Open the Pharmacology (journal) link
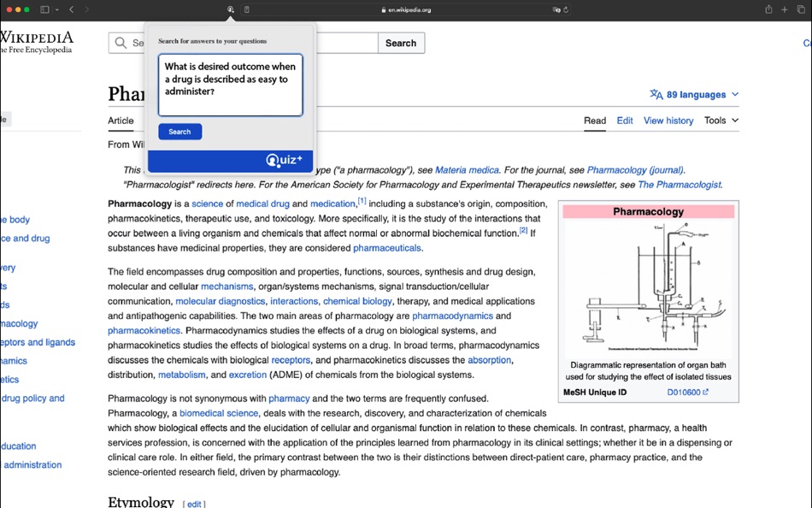 click(x=635, y=170)
